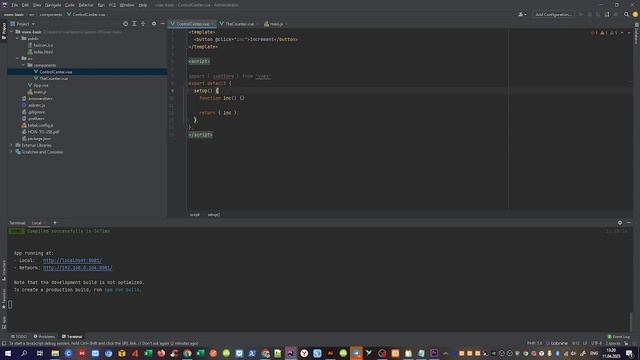Open the Window menu
640x360 pixels.
(127, 5)
